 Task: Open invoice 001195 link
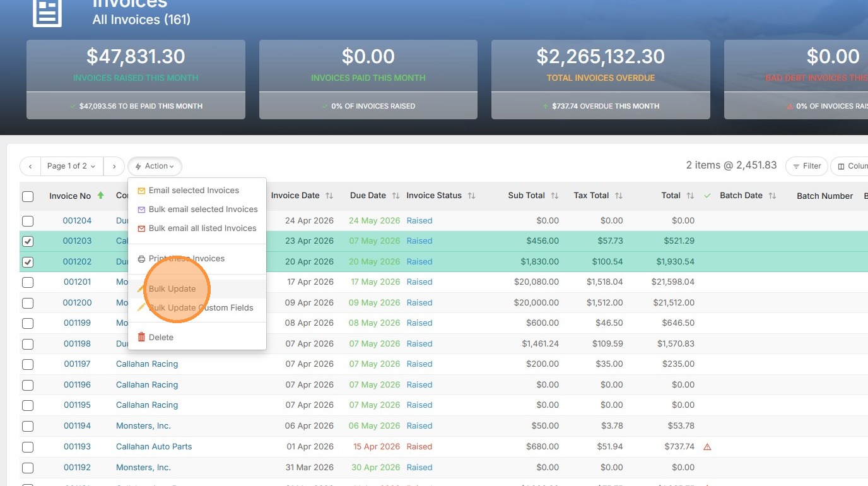click(78, 405)
